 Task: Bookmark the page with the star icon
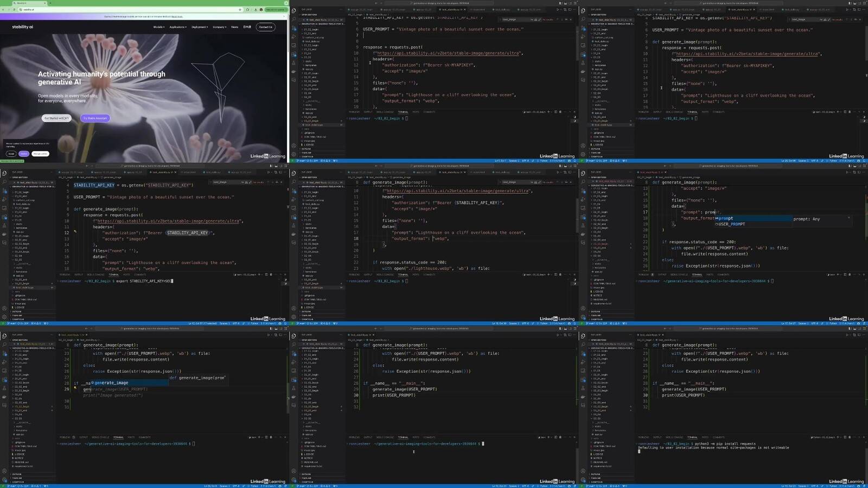point(240,10)
